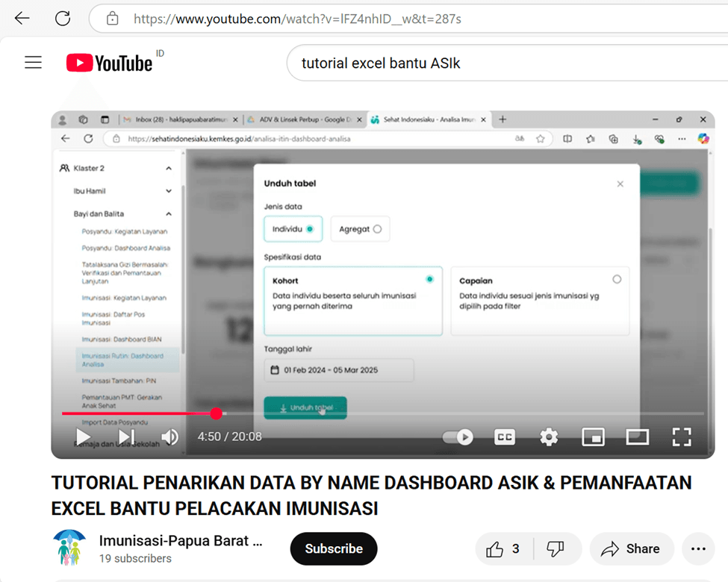Open inner browser split screen icon
Viewport: 728px width, 582px height.
point(567,139)
